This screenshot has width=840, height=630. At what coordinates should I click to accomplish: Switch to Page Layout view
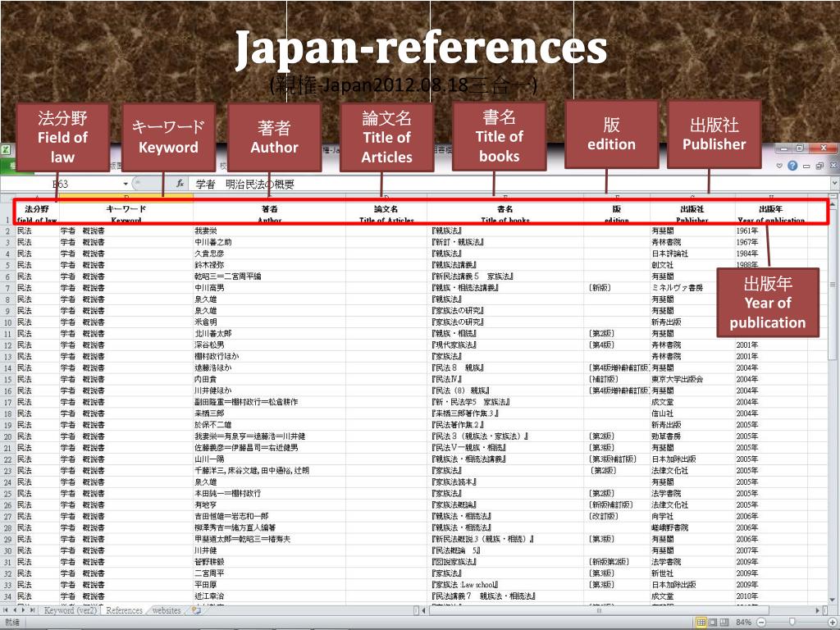[714, 623]
